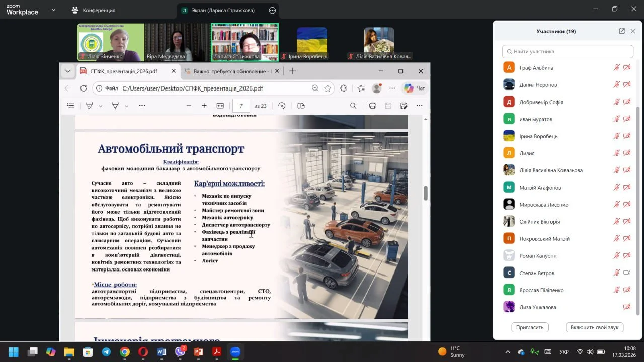
Task: Search within the PDF document
Action: tap(353, 106)
